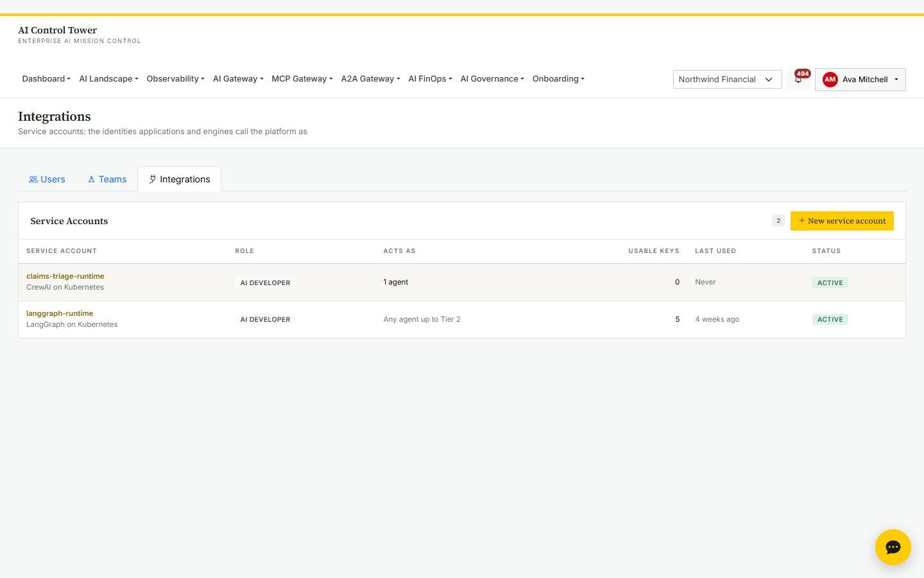Click the AI Developer role badge for langgraph-runtime
This screenshot has height=578, width=924.
pyautogui.click(x=265, y=319)
